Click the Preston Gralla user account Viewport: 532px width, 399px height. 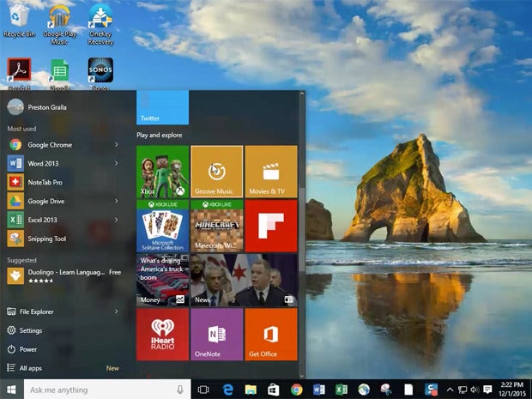click(x=37, y=107)
